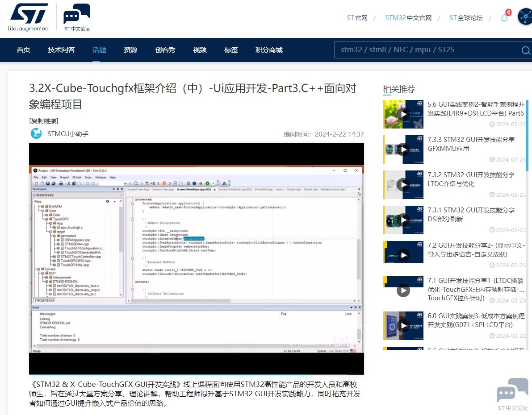Click the 相关推荐 section heading
This screenshot has height=415, width=532.
coord(399,89)
